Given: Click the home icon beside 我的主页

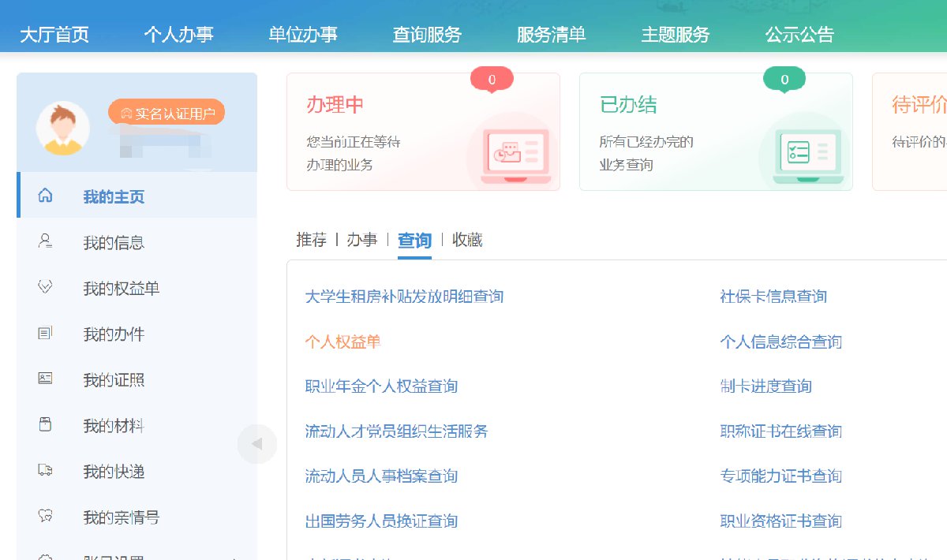Looking at the screenshot, I should tap(45, 196).
